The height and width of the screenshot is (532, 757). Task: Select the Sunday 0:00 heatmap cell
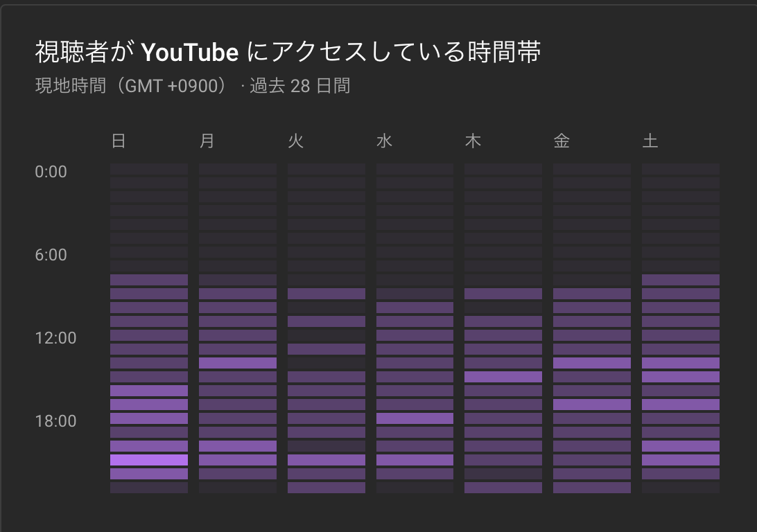point(149,169)
